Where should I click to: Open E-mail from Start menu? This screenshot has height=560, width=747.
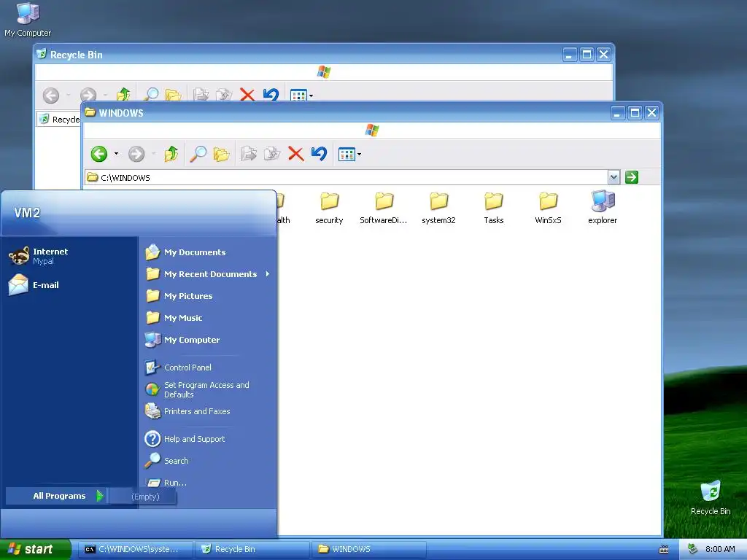[x=71, y=285]
